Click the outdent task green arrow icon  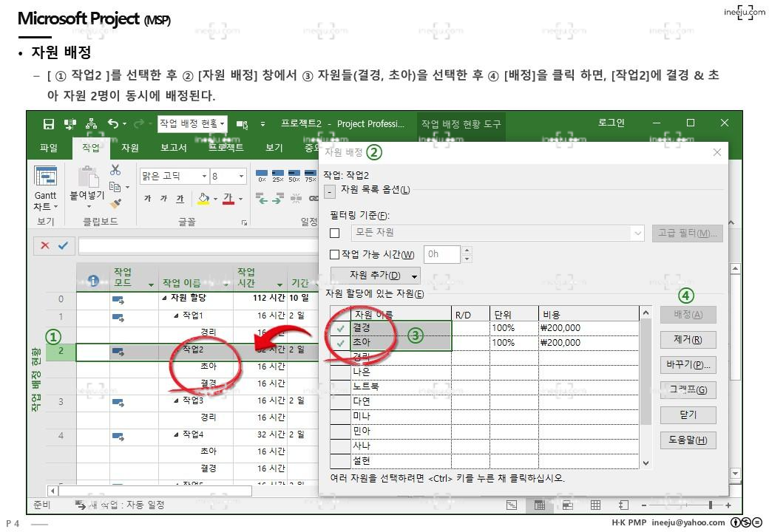point(262,199)
